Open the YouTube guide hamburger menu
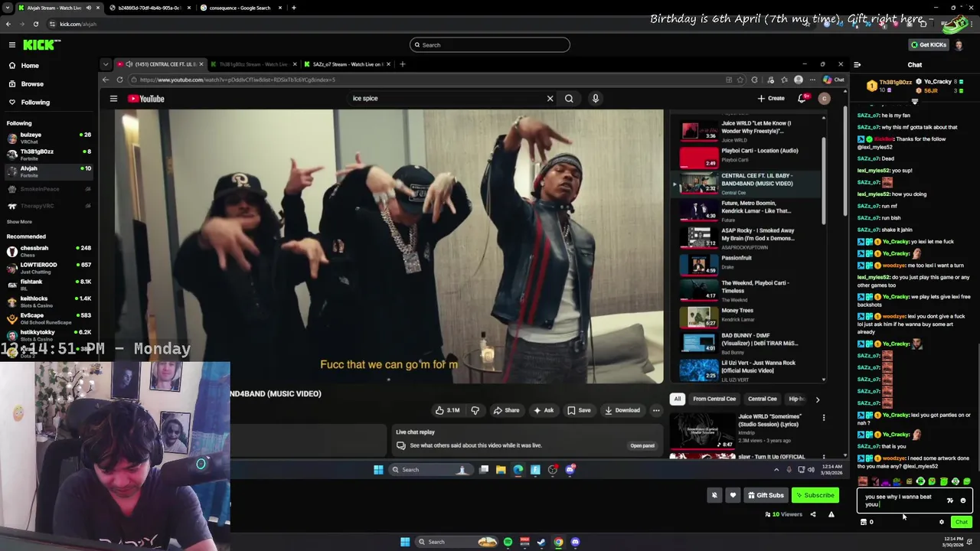 [113, 99]
